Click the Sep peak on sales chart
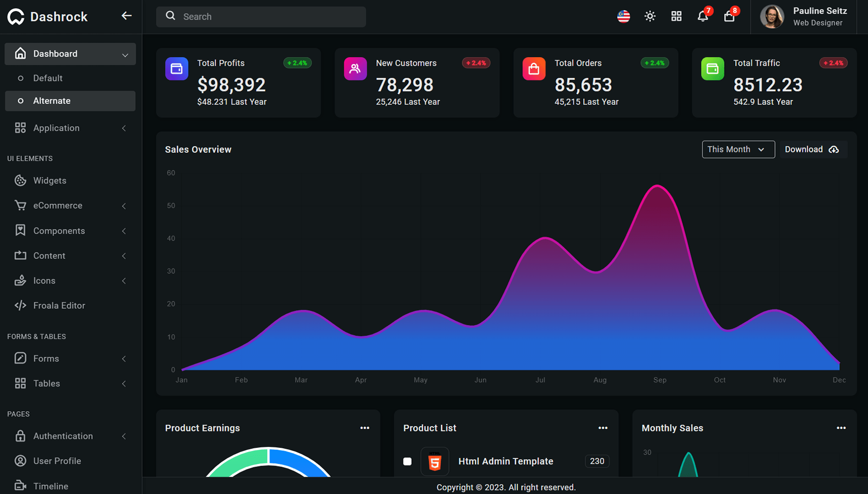This screenshot has height=494, width=868. pyautogui.click(x=658, y=186)
